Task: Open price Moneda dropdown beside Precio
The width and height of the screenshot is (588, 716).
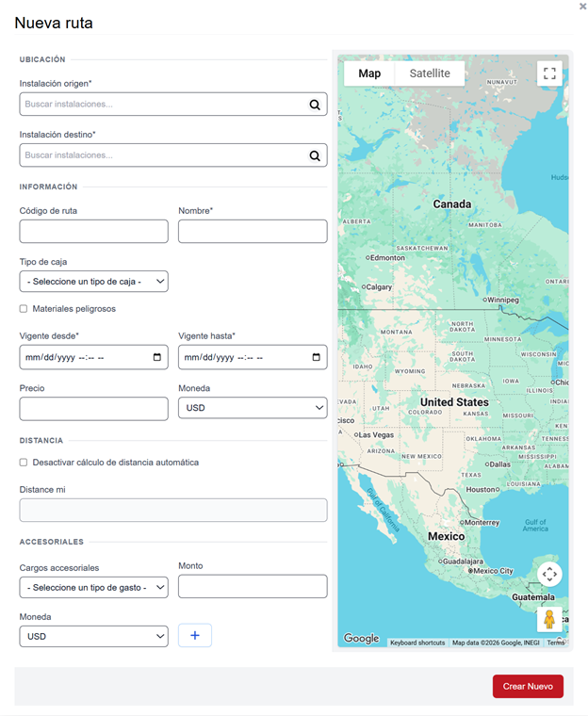Action: (253, 408)
